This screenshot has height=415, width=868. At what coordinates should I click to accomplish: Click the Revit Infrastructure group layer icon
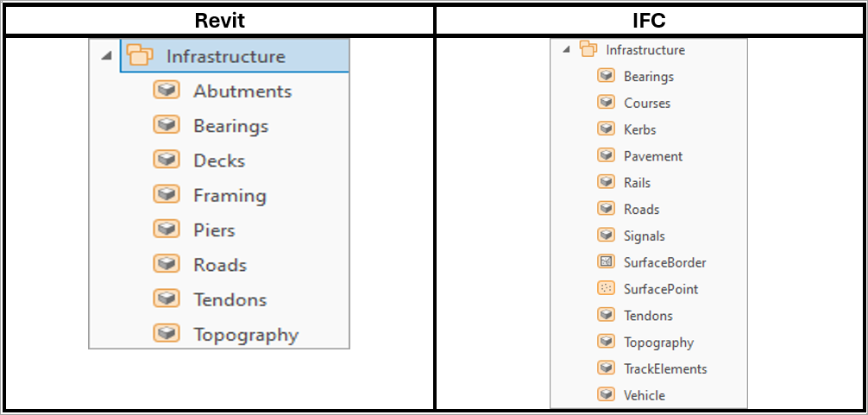coord(138,56)
